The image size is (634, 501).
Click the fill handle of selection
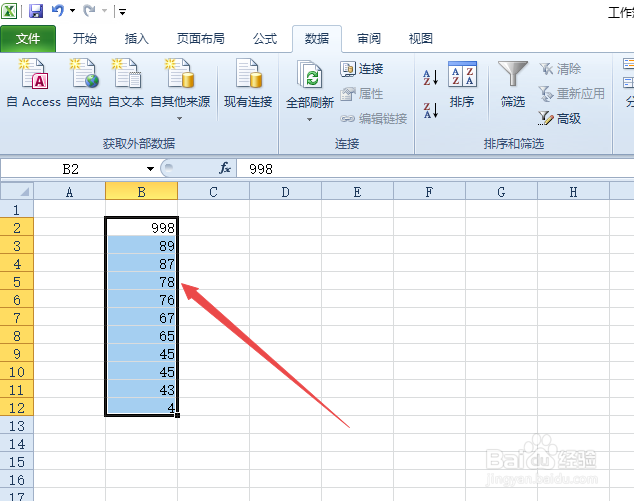(178, 415)
